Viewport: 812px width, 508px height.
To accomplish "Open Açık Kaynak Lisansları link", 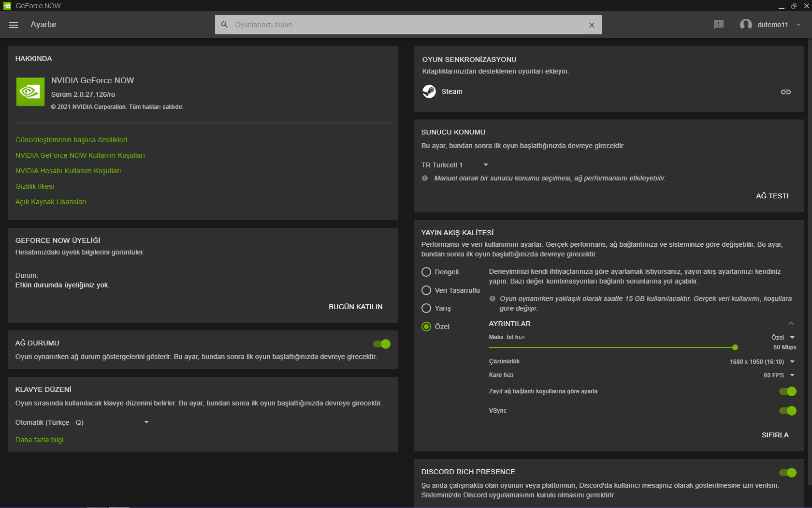I will click(x=51, y=202).
